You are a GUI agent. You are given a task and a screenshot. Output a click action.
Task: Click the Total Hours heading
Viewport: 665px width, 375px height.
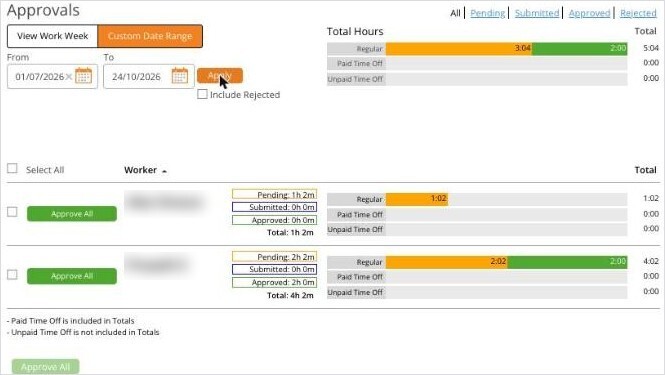(355, 31)
